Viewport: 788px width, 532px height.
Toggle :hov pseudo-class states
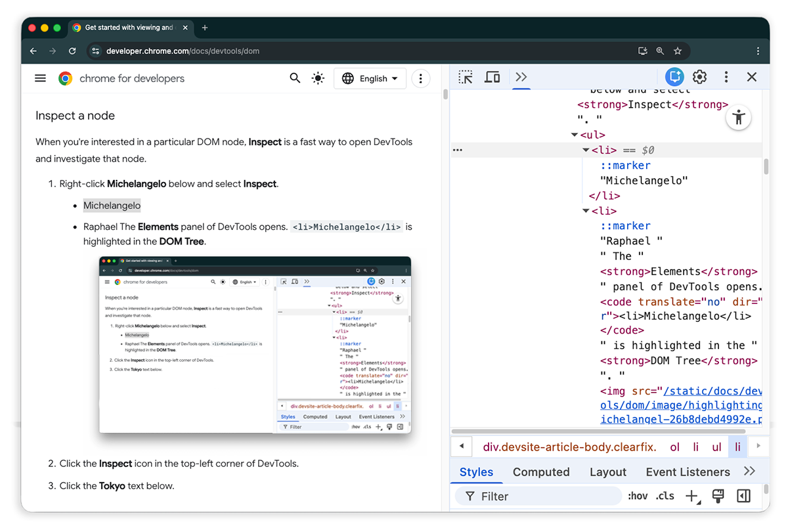pyautogui.click(x=637, y=496)
